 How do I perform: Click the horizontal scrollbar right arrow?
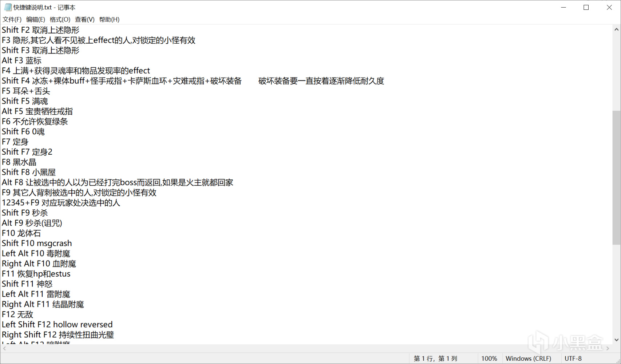point(608,348)
